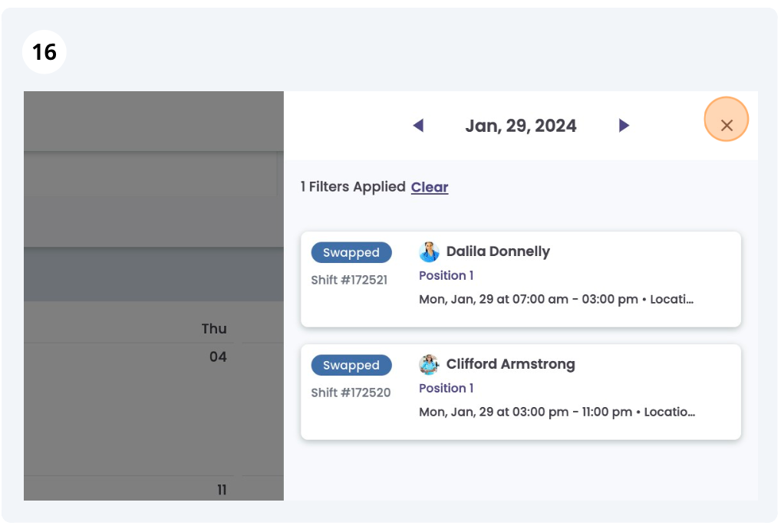Select day 04 in the calendar
Screen dimensions: 781x532
(x=218, y=356)
